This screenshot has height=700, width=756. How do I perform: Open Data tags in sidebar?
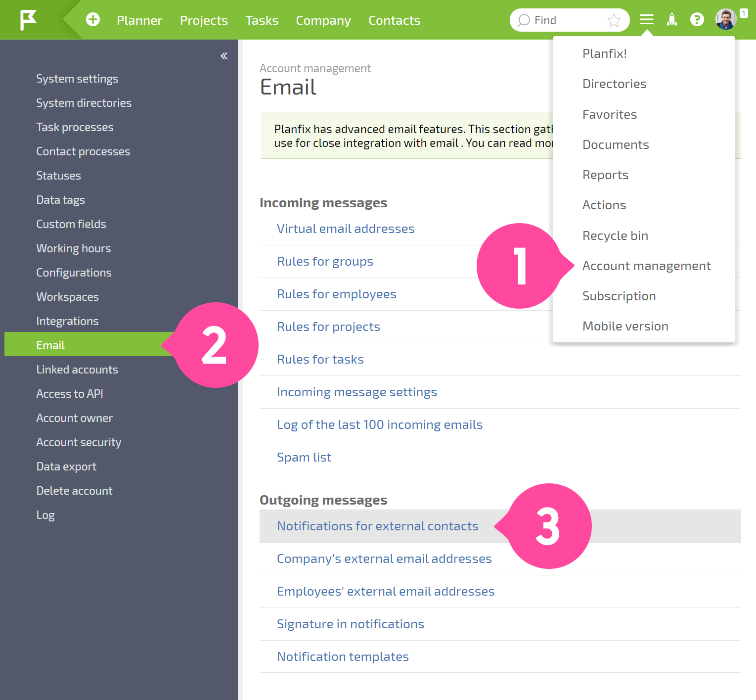tap(60, 200)
